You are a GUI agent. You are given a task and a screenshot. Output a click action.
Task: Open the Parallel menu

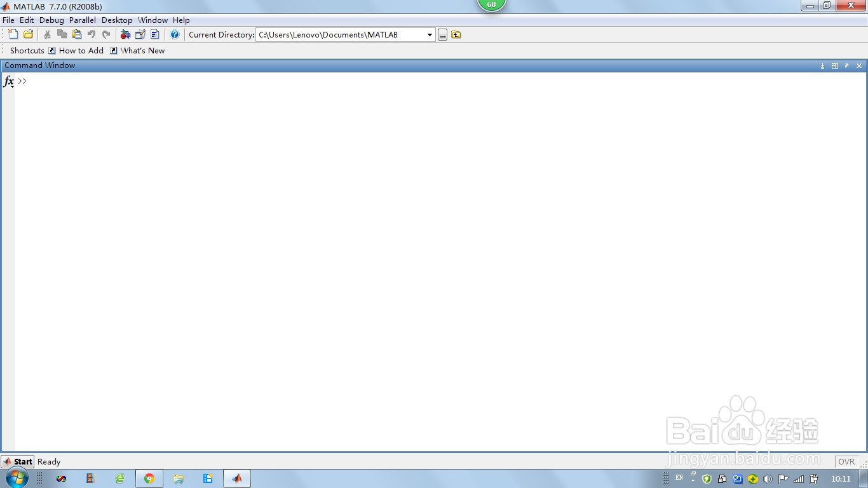pos(83,20)
